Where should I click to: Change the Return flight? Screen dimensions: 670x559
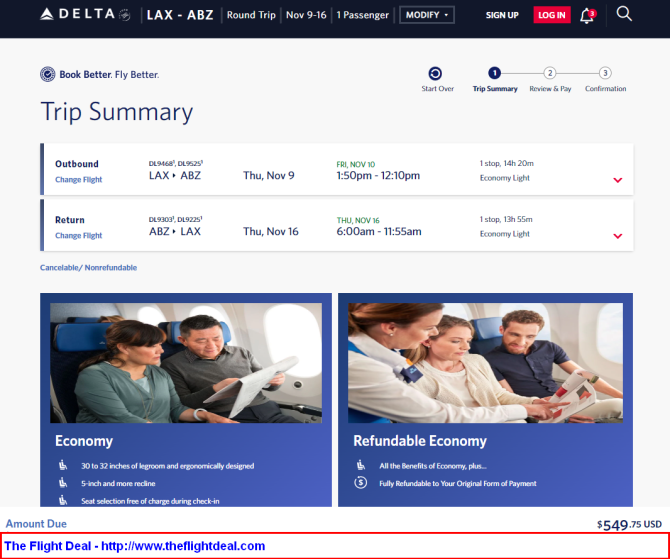(x=79, y=235)
